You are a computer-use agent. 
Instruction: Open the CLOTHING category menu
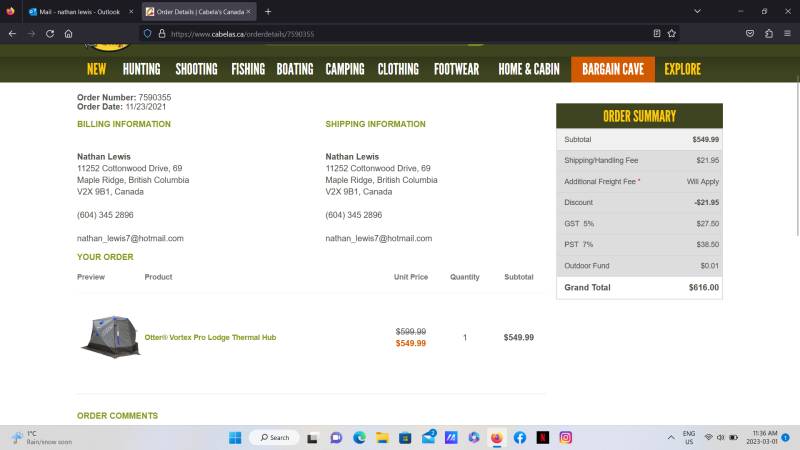(x=398, y=69)
